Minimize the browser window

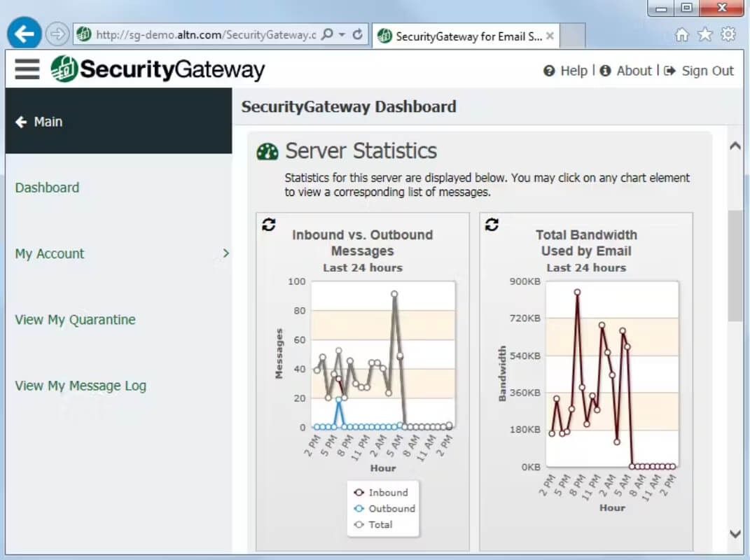coord(661,8)
